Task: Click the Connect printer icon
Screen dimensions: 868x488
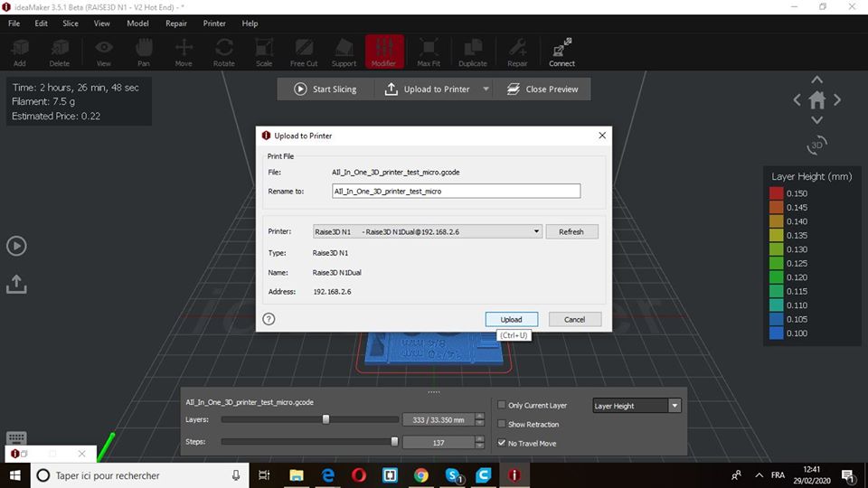Action: point(561,52)
